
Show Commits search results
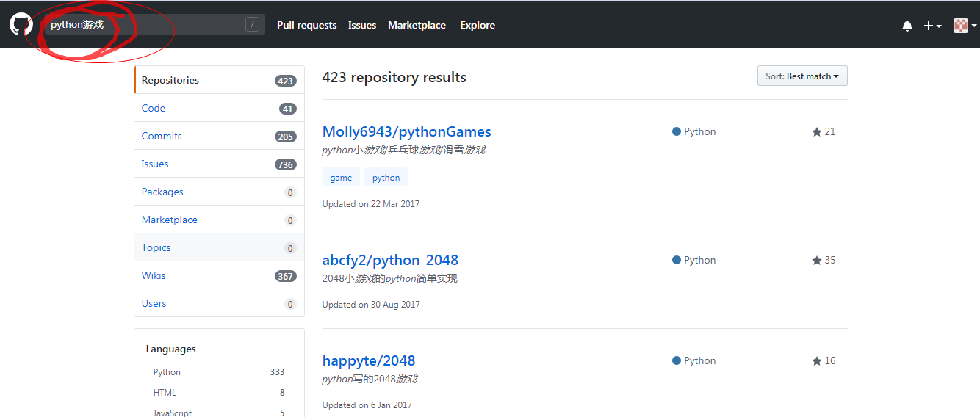pos(219,136)
